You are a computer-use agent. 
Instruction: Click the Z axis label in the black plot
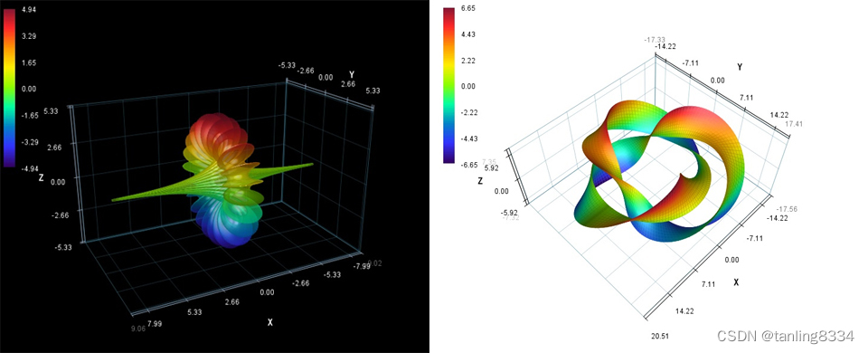click(42, 178)
